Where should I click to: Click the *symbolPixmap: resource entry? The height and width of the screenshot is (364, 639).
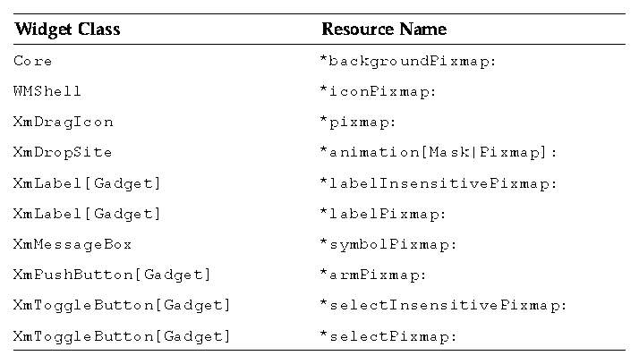click(388, 244)
